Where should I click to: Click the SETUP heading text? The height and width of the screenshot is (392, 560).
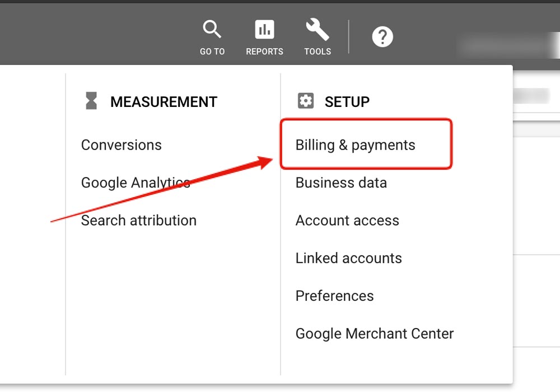click(347, 102)
